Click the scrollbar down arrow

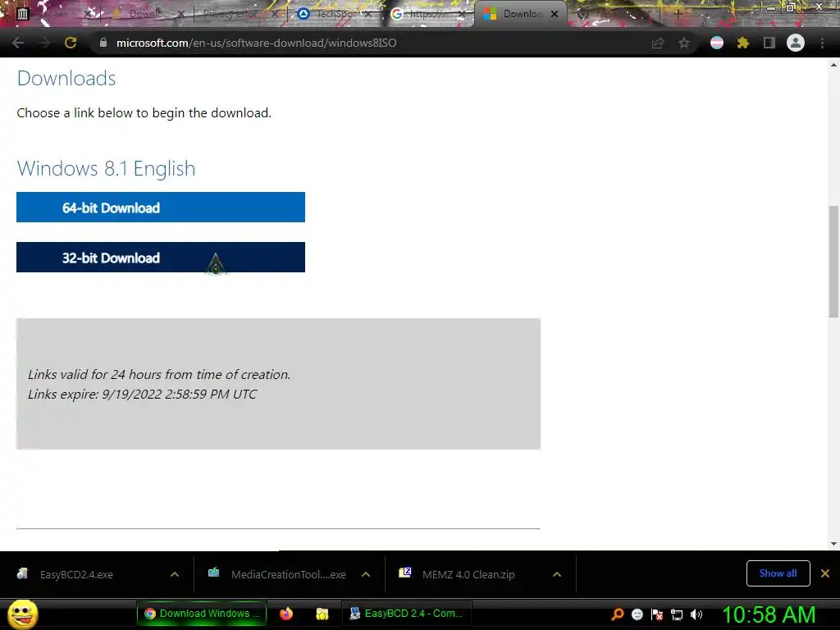click(x=833, y=543)
